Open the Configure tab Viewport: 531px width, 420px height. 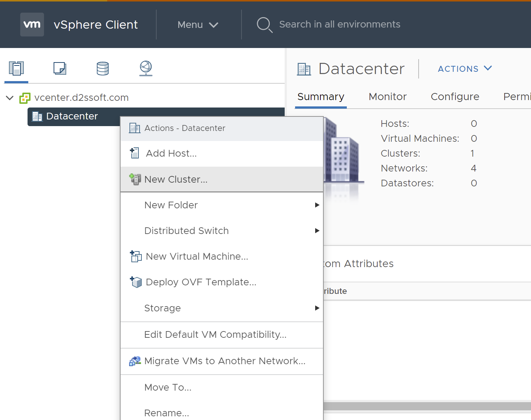455,97
